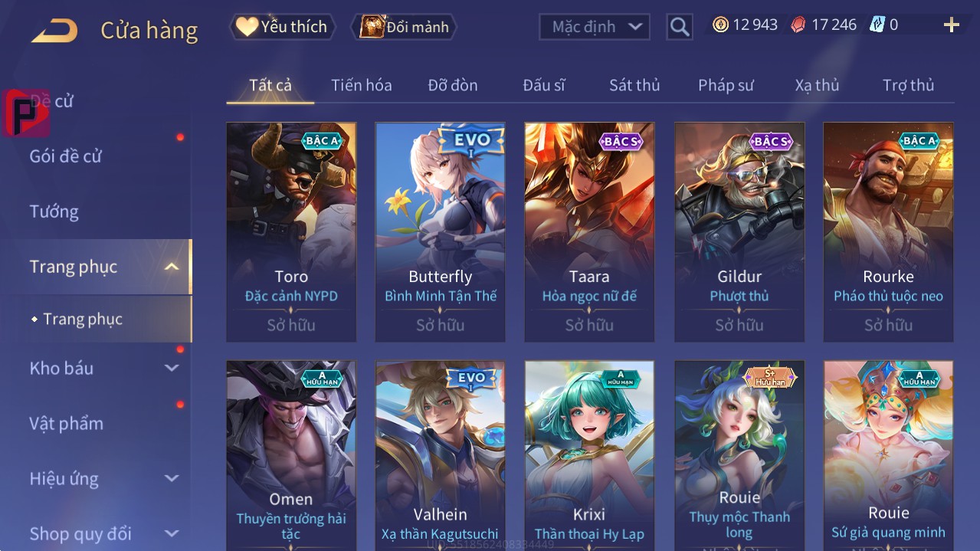The image size is (980, 551).
Task: Open the Mặc định sort dropdown
Action: 595,27
